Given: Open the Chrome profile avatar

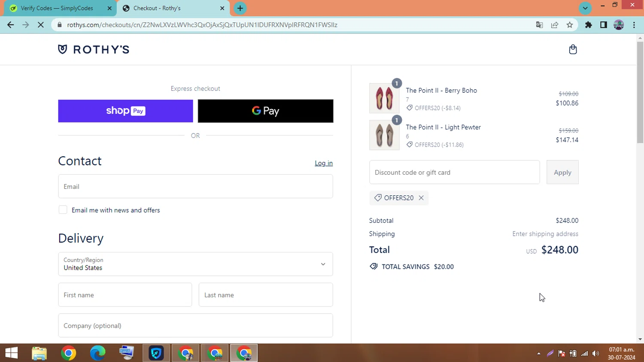Looking at the screenshot, I should coord(619,25).
